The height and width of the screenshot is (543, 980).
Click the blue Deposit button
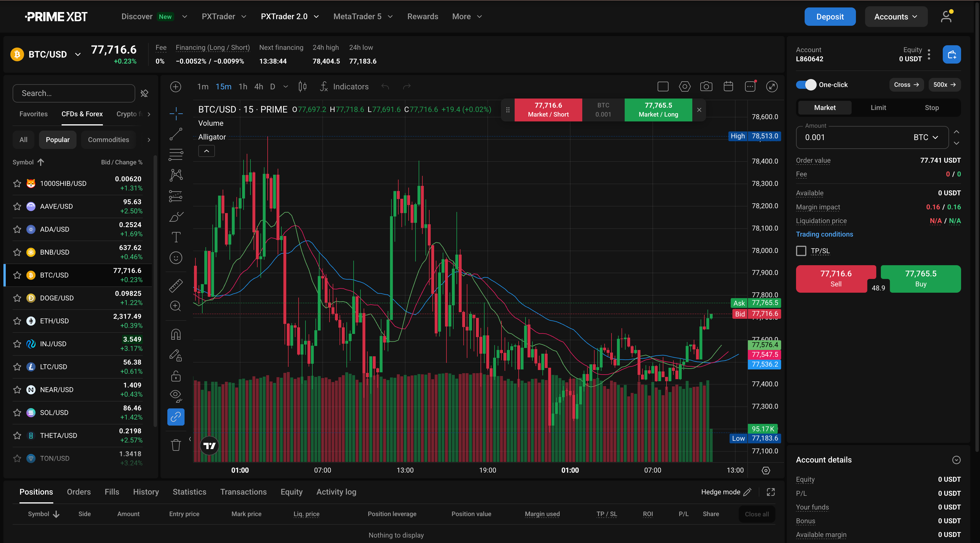point(830,16)
